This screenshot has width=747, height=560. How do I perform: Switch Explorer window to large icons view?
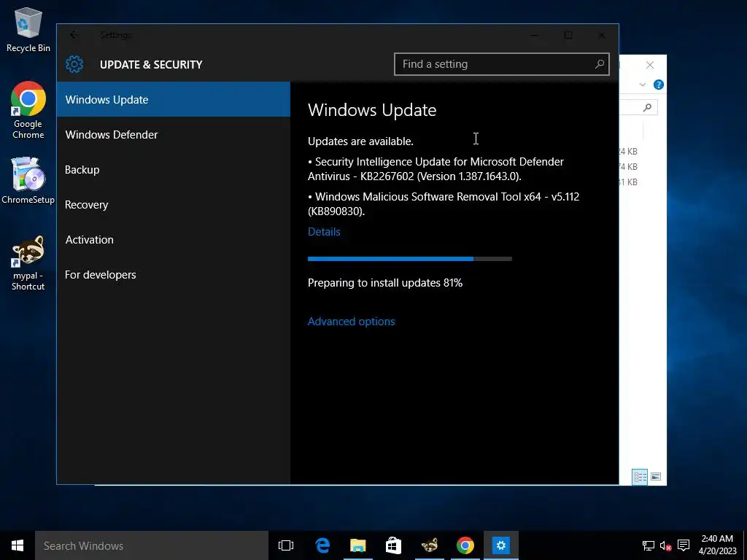pyautogui.click(x=656, y=476)
